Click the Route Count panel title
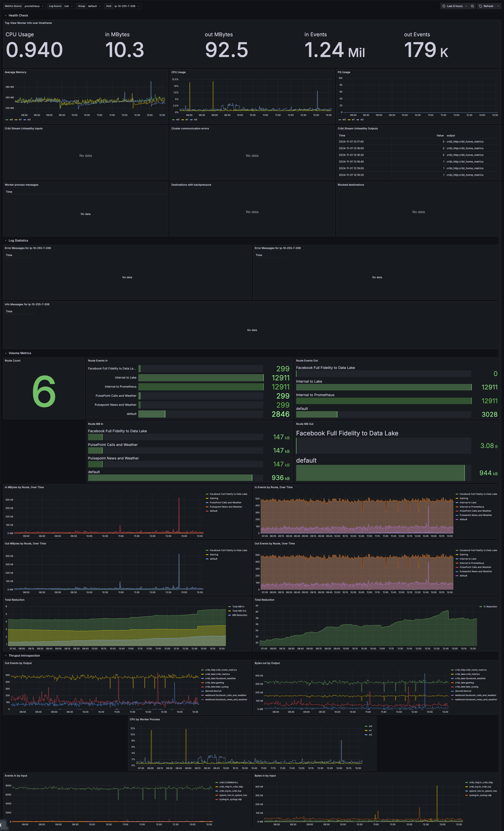The height and width of the screenshot is (831, 504). coord(12,361)
